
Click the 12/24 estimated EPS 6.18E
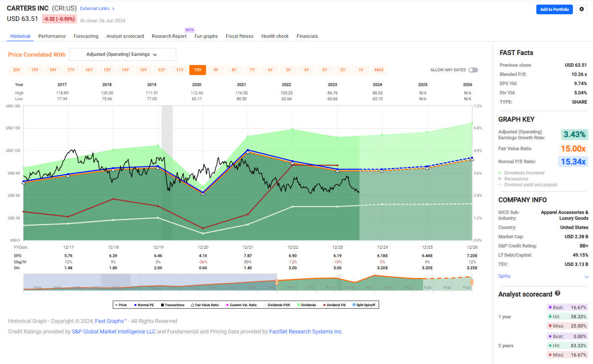pyautogui.click(x=382, y=255)
